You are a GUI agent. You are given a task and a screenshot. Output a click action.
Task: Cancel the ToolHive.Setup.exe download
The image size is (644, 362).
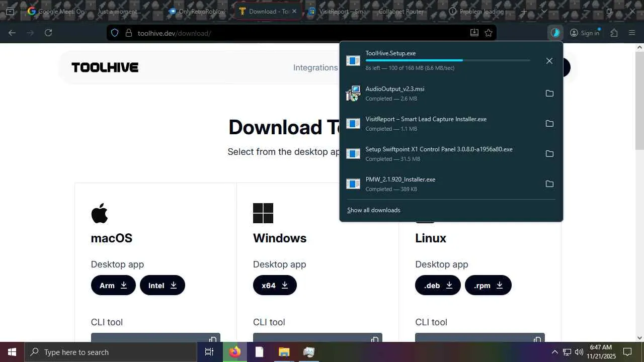549,61
